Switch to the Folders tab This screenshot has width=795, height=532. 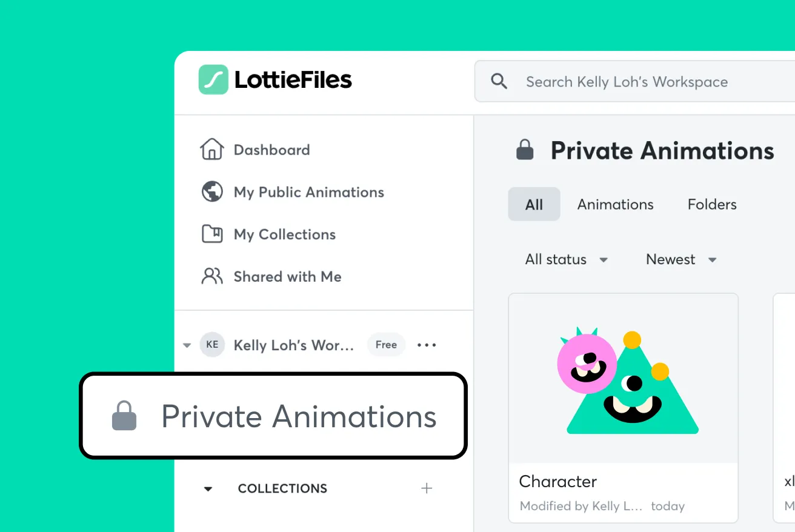coord(712,204)
